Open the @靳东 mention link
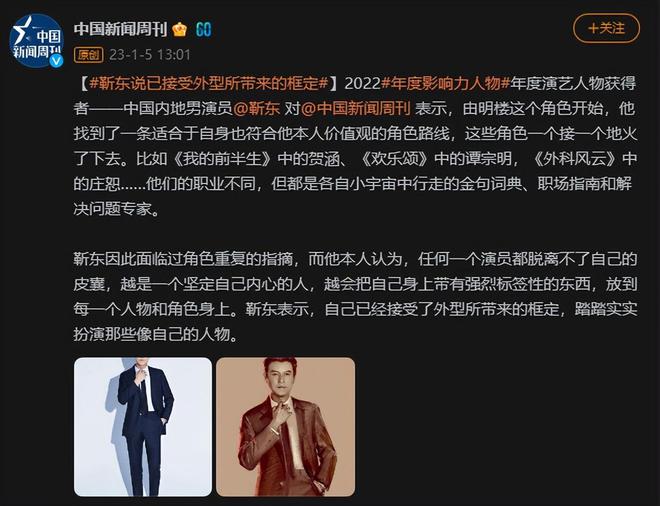Image resolution: width=660 pixels, height=506 pixels. (x=256, y=109)
